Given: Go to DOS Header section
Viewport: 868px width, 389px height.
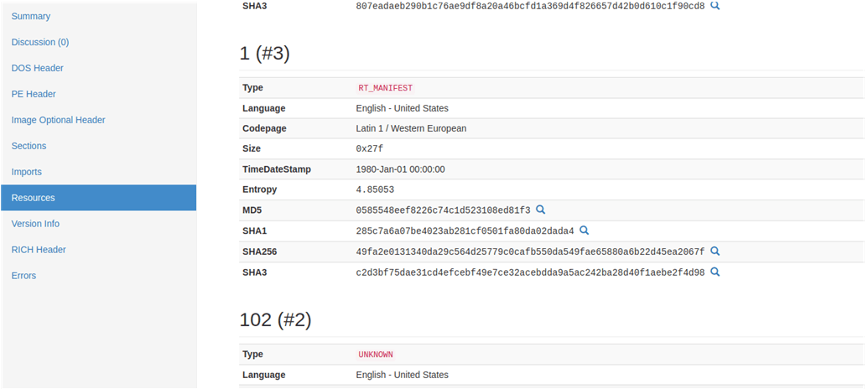Looking at the screenshot, I should click(x=38, y=68).
